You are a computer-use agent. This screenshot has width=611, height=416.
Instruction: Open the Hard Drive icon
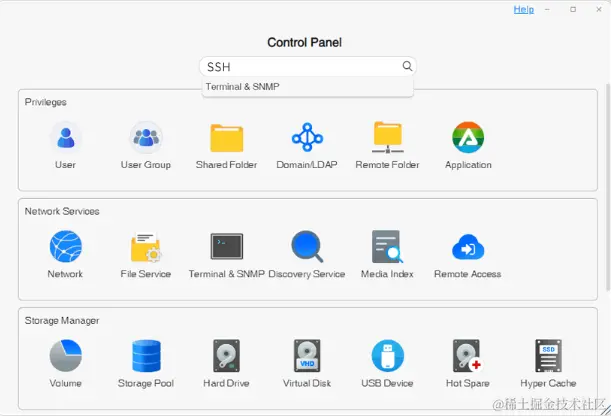[226, 356]
